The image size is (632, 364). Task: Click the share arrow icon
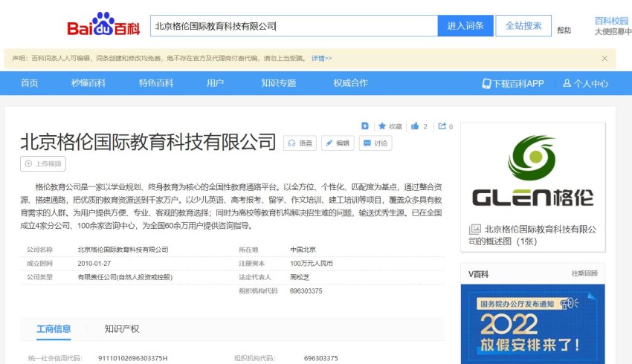[442, 126]
